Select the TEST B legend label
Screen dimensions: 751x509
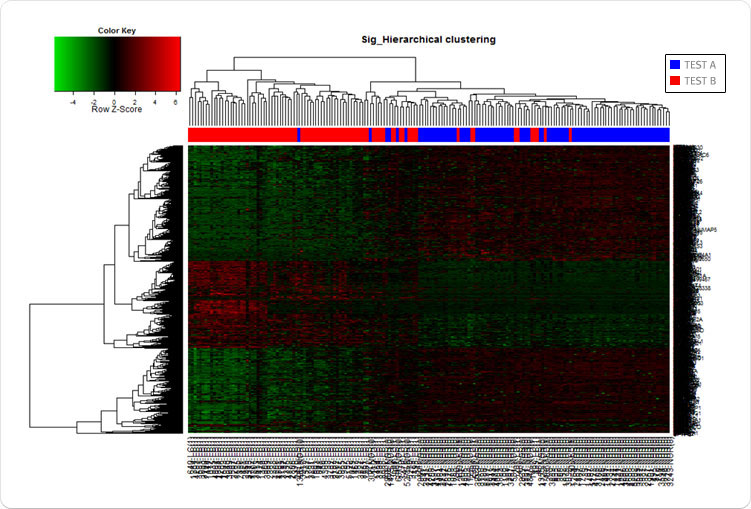click(x=700, y=80)
